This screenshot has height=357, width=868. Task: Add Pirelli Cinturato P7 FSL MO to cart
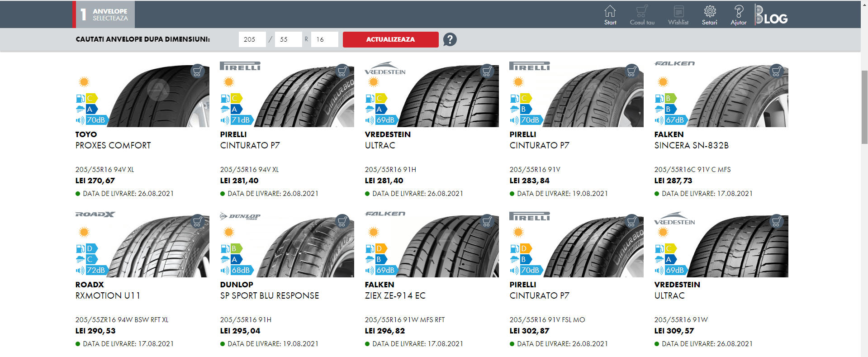click(x=631, y=221)
